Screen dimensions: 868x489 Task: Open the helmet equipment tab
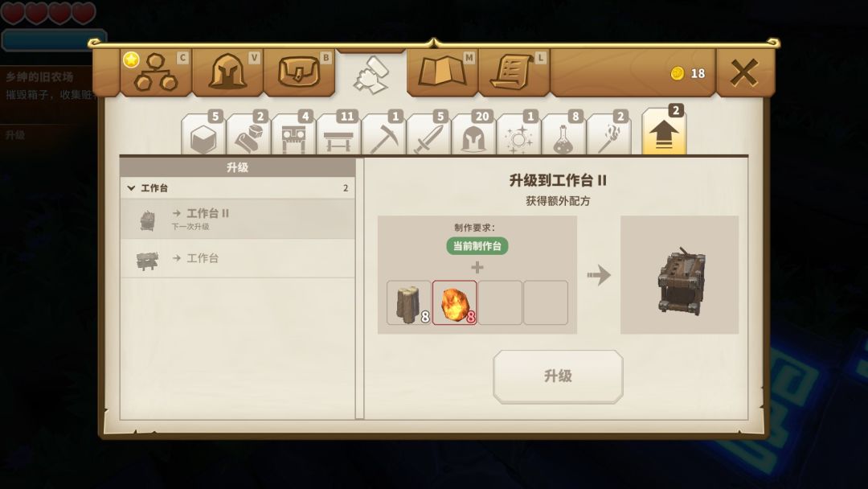[227, 72]
